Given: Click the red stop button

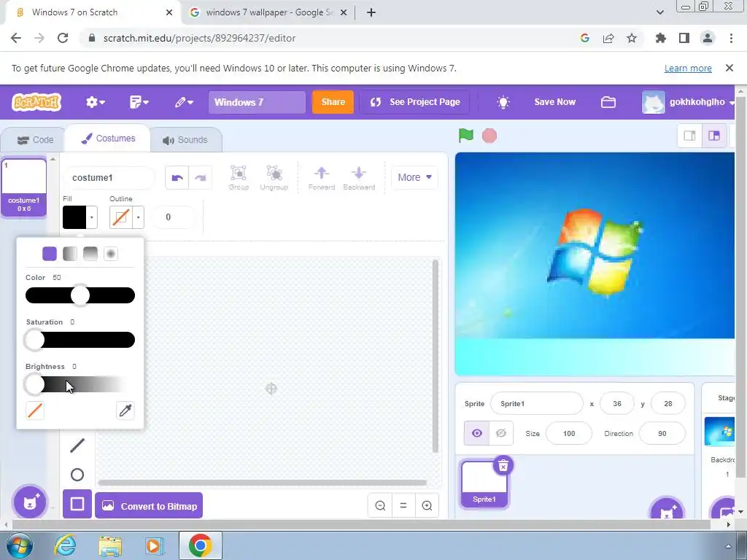Looking at the screenshot, I should [x=489, y=136].
